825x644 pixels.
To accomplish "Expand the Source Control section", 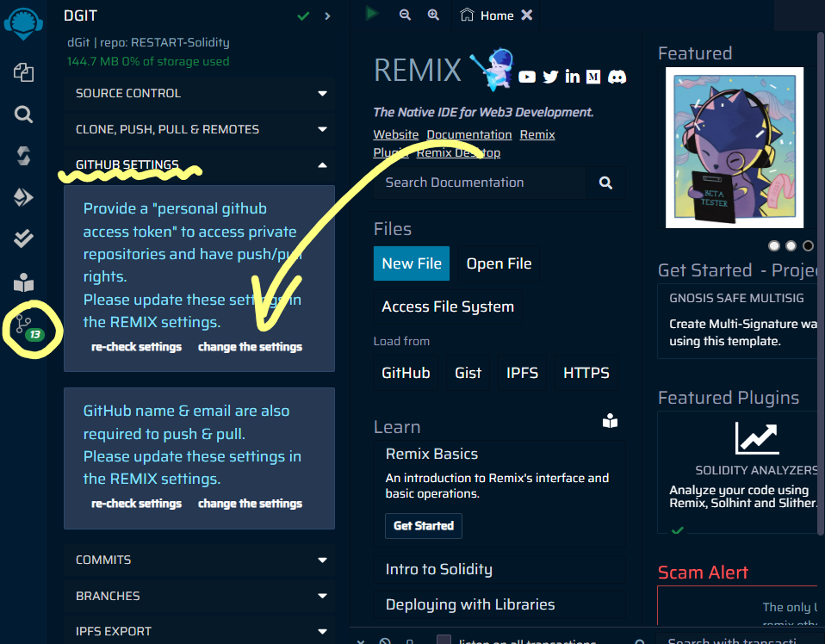I will click(x=200, y=93).
